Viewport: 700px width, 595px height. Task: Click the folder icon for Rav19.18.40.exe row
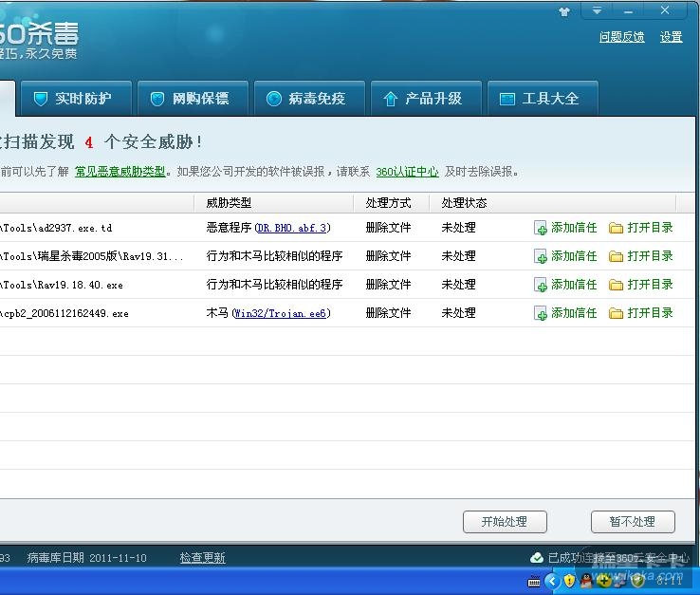coord(617,286)
